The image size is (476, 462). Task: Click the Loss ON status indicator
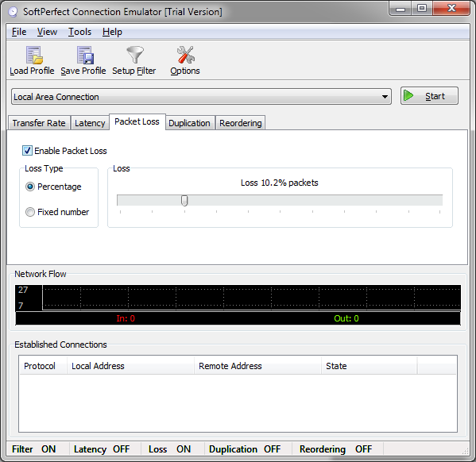pyautogui.click(x=170, y=449)
